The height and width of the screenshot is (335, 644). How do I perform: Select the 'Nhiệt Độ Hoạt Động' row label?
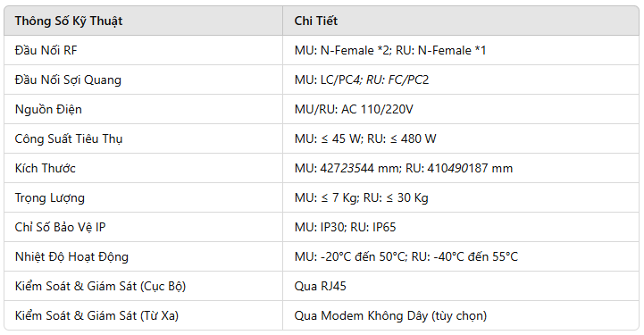click(x=71, y=256)
